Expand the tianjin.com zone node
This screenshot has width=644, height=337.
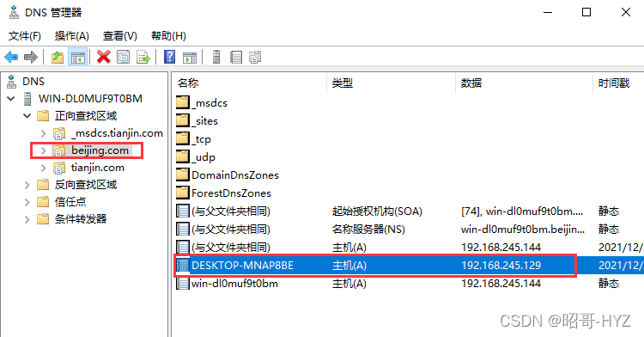coord(43,168)
